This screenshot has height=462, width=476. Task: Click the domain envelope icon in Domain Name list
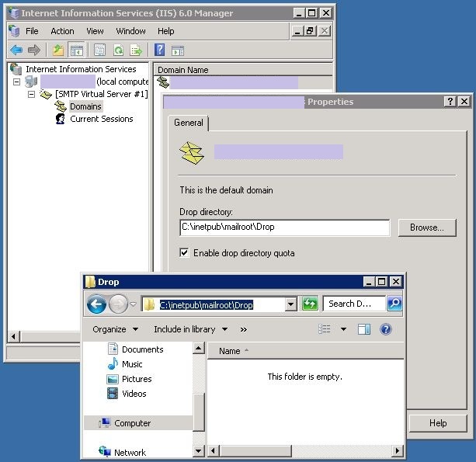tap(163, 82)
